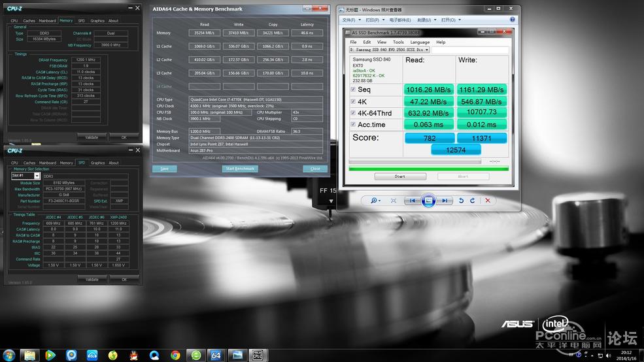Launch the green play-arrow media player in taskbar

[50, 355]
